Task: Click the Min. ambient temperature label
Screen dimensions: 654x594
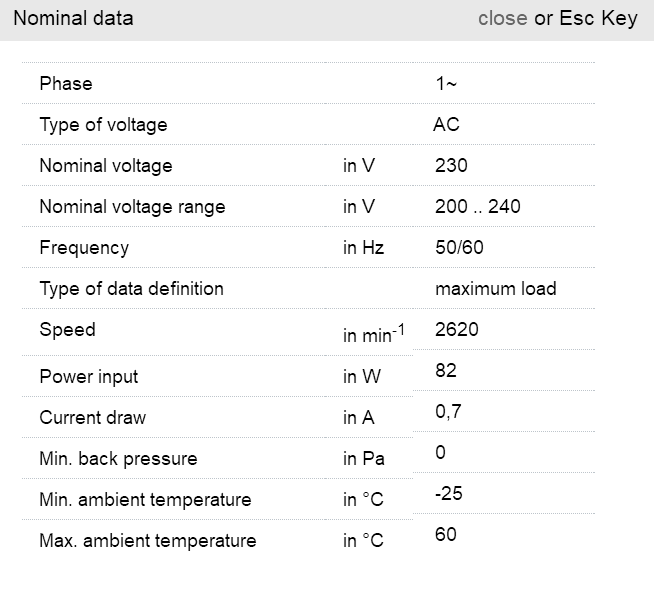Action: coord(145,500)
